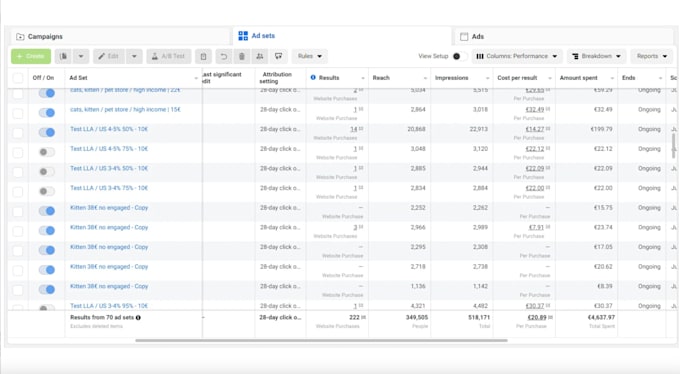Screen dimensions: 680x374
Task: Check the box for 'Test LLA / US 3-4% 75% - 10€'
Action: (x=18, y=192)
